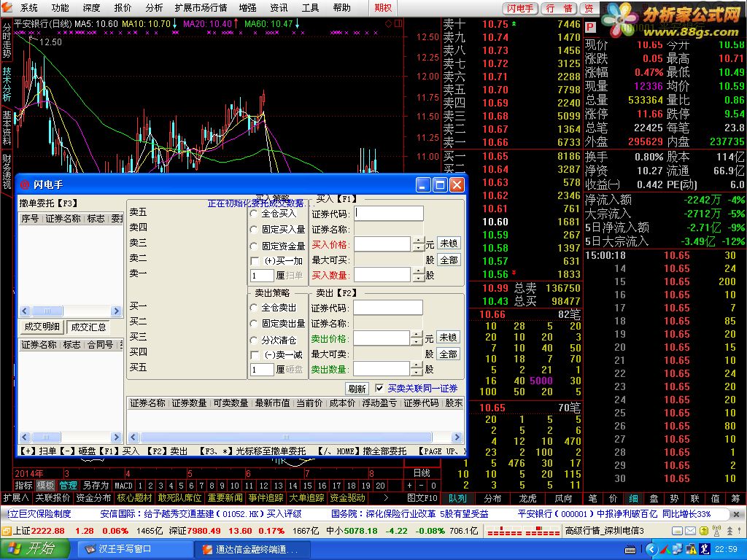Select the 全仓卖出 radio option

pos(254,308)
